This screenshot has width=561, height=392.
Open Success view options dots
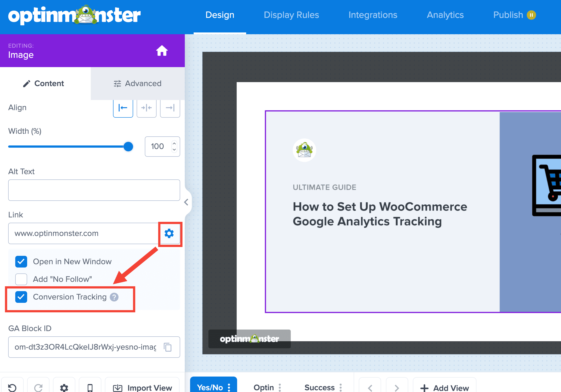point(341,387)
